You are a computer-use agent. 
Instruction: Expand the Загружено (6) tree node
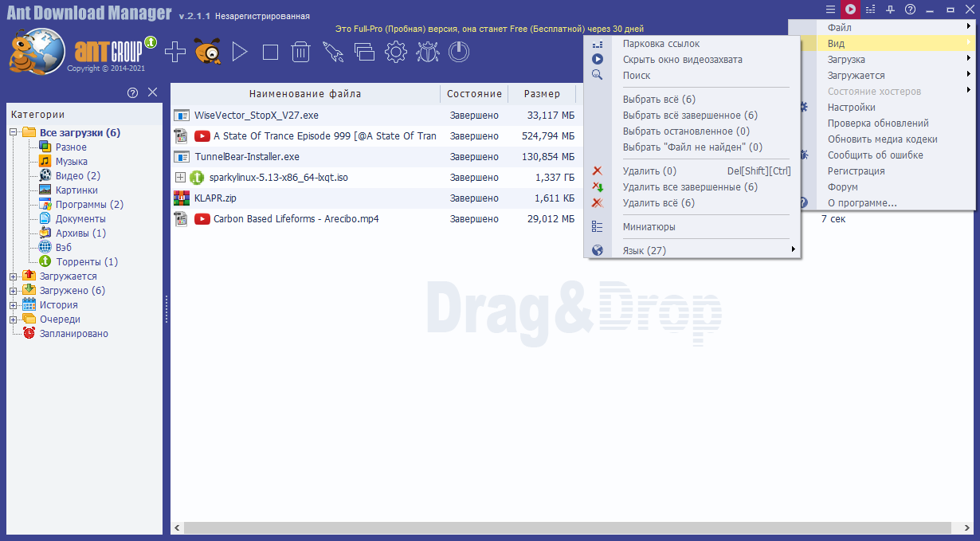[x=14, y=290]
